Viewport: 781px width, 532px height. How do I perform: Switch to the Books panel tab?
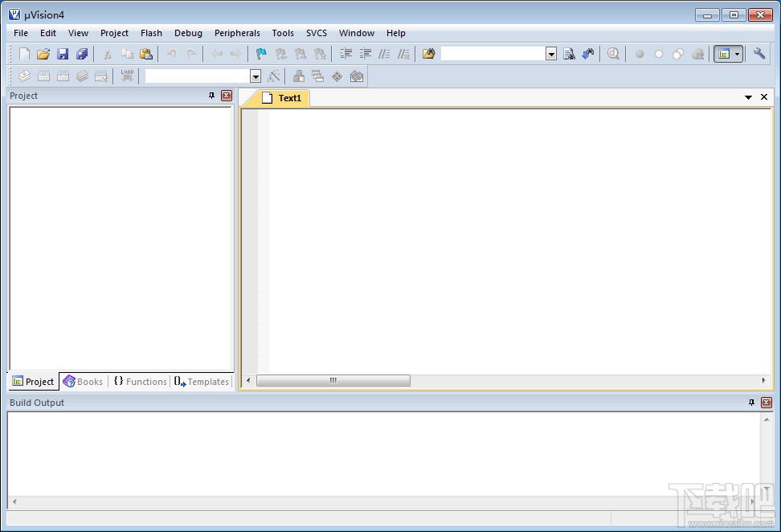click(x=84, y=382)
